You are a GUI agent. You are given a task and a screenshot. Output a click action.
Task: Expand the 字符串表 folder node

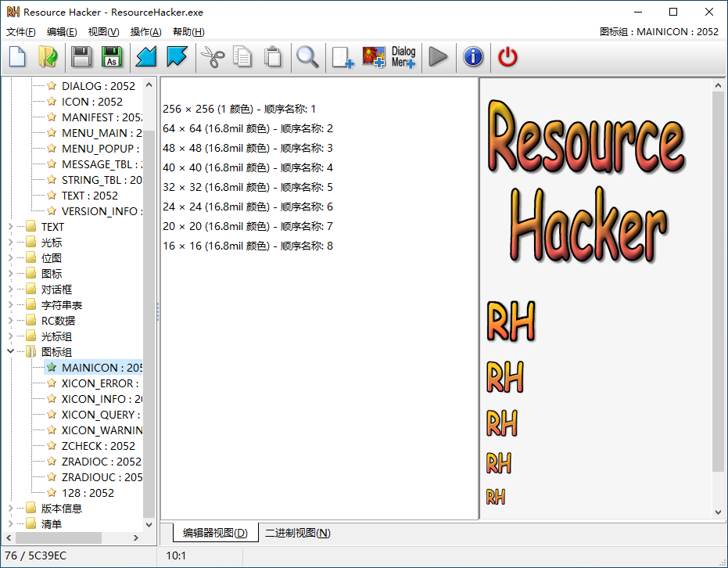click(10, 304)
